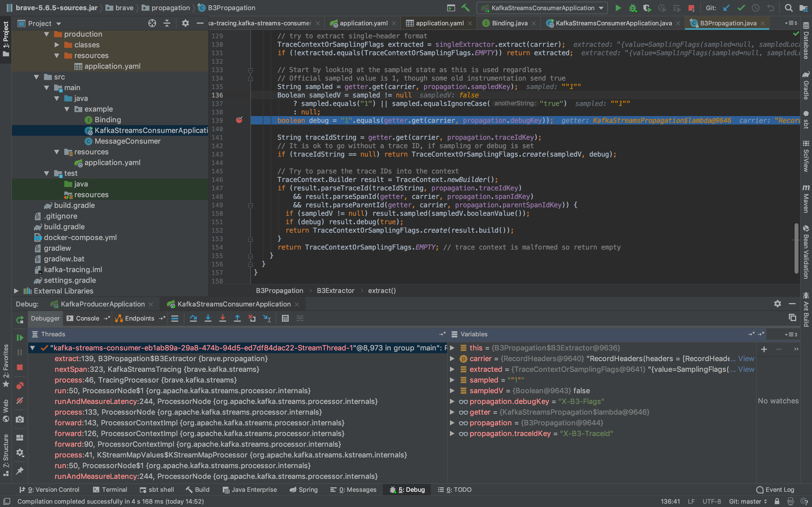Image resolution: width=812 pixels, height=507 pixels.
Task: Open the Event Log button in status bar
Action: coord(775,490)
